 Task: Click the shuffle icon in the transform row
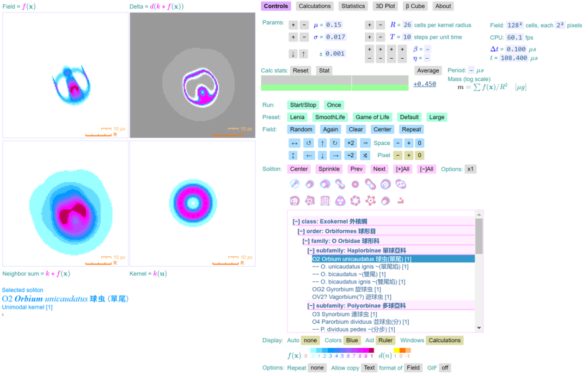pos(365,156)
